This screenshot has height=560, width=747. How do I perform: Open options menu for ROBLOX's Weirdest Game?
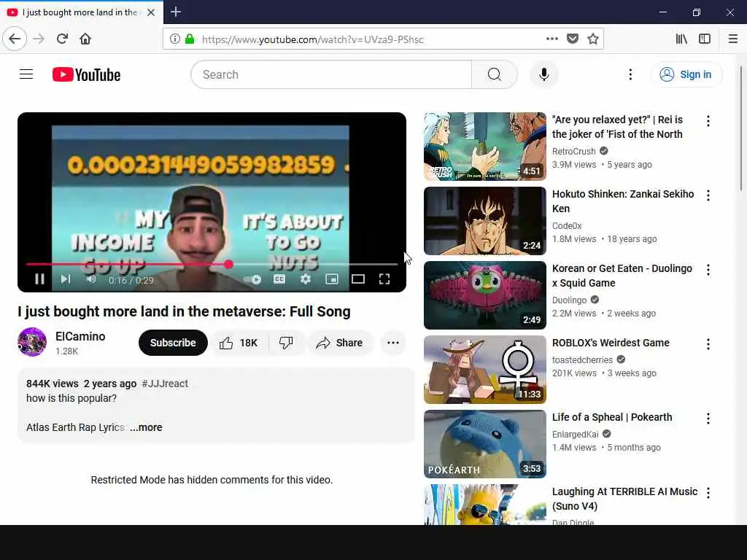tap(708, 344)
